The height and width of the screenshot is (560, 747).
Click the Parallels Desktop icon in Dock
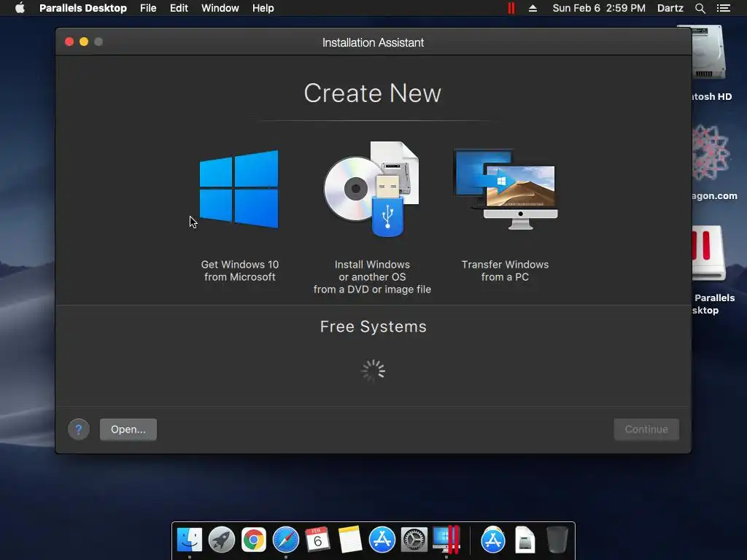(x=446, y=540)
